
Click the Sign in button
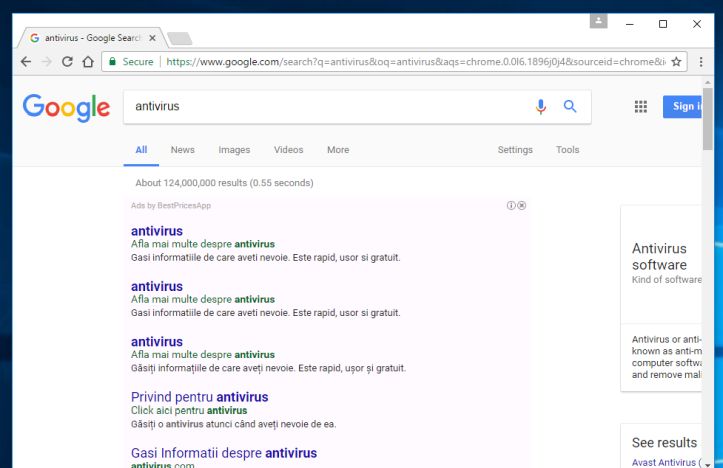682,107
